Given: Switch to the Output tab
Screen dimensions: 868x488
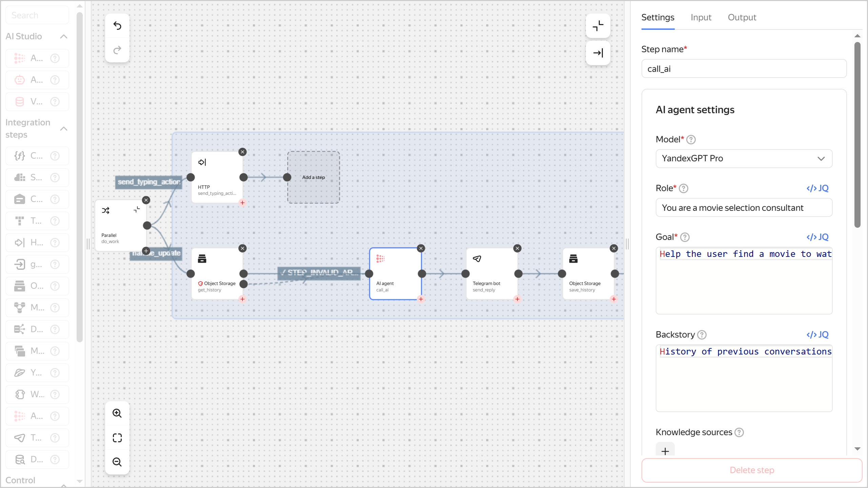Looking at the screenshot, I should tap(742, 17).
